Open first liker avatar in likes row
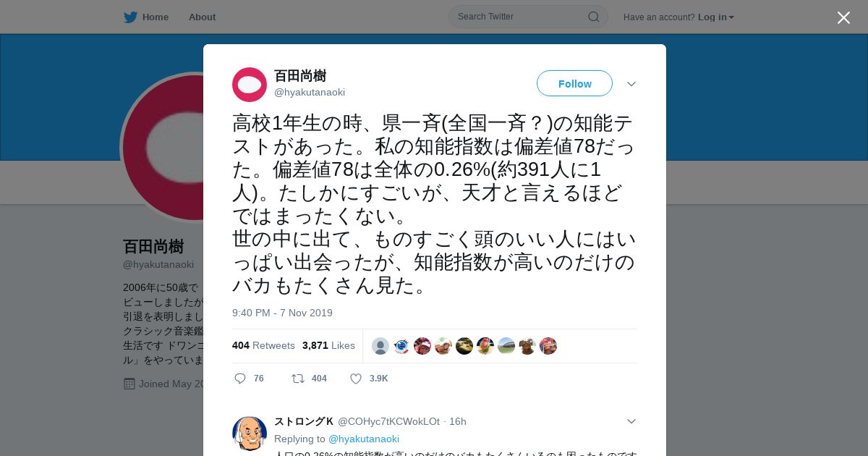The width and height of the screenshot is (868, 456). point(380,346)
